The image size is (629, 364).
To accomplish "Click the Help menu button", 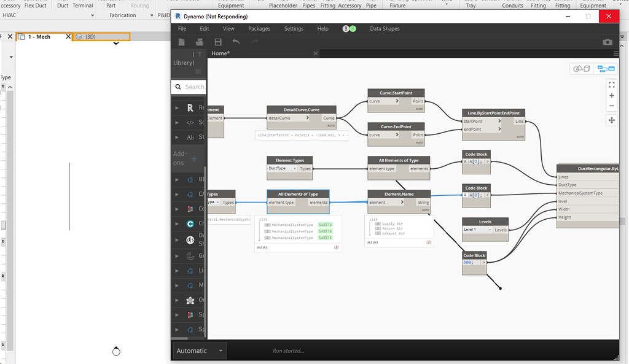I will [322, 28].
